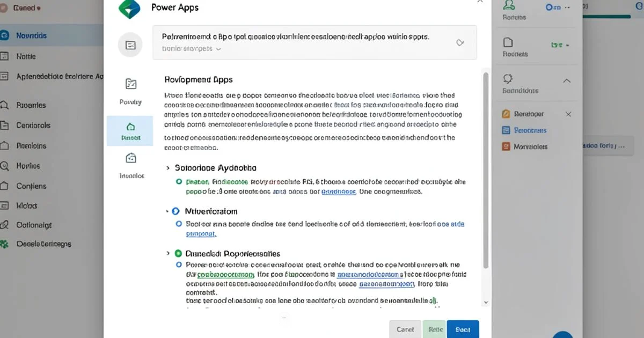Click the orange Deraloper icon
The width and height of the screenshot is (644, 338).
point(506,114)
